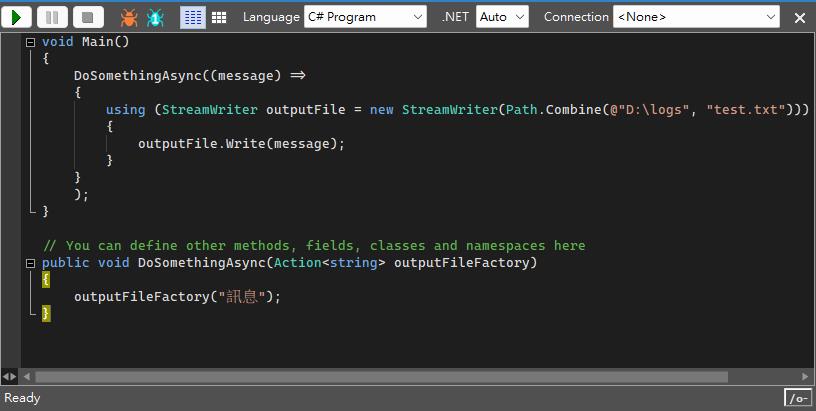Click the horizontal scrollbar thumb
This screenshot has width=816, height=411.
[x=380, y=377]
